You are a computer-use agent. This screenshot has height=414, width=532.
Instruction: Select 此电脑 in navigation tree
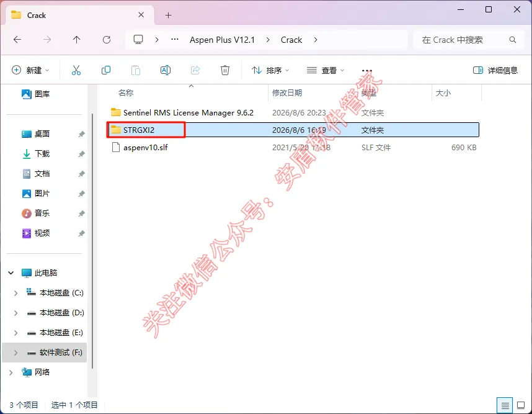[x=46, y=272]
